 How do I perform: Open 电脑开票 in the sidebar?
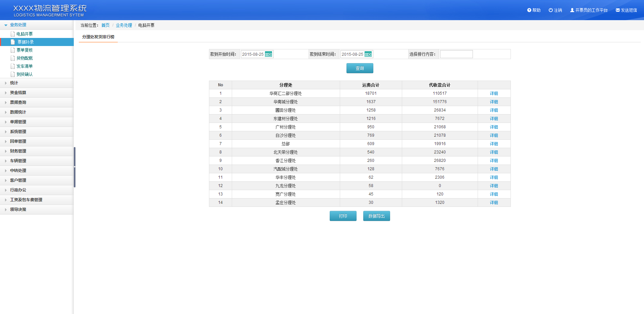click(24, 34)
